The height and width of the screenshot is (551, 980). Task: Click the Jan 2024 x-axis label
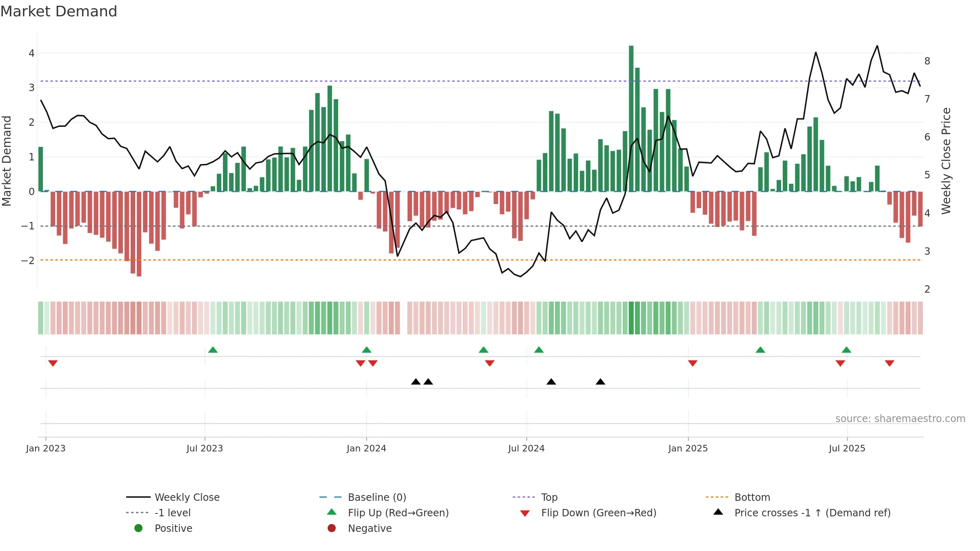point(366,448)
